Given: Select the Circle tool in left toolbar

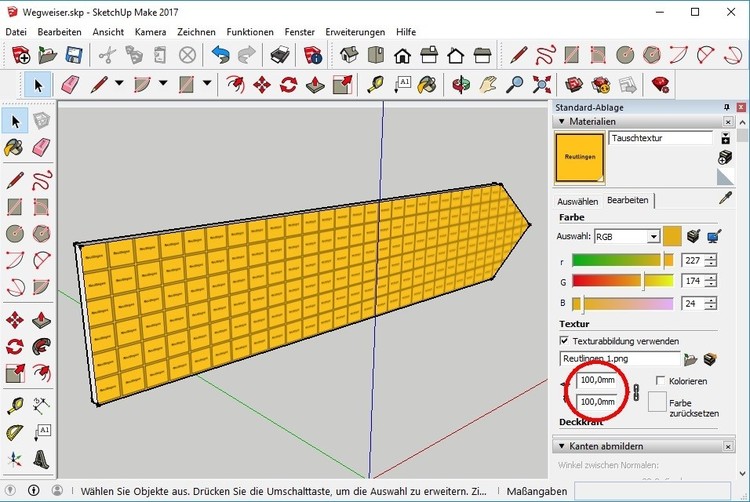Looking at the screenshot, I should pos(15,234).
